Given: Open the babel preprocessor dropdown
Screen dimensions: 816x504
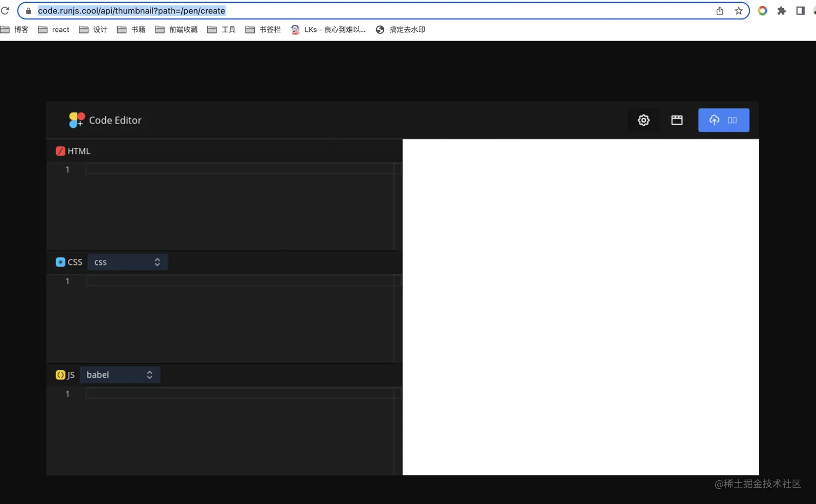Looking at the screenshot, I should point(120,374).
